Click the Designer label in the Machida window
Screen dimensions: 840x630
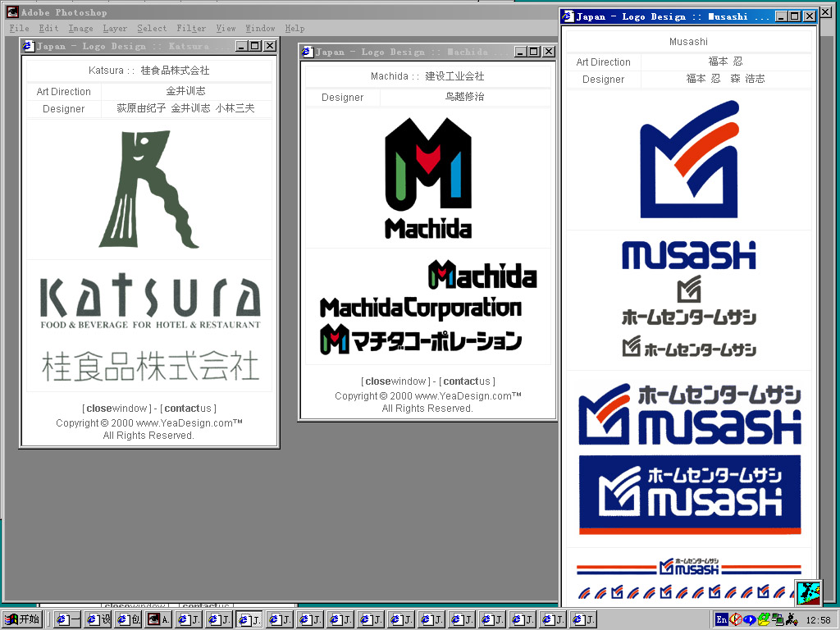(x=342, y=98)
